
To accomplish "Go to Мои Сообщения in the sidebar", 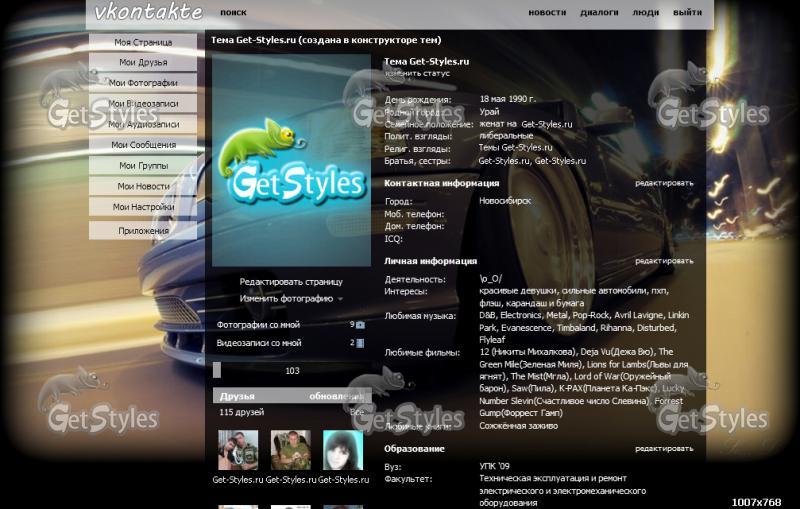I will 143,145.
